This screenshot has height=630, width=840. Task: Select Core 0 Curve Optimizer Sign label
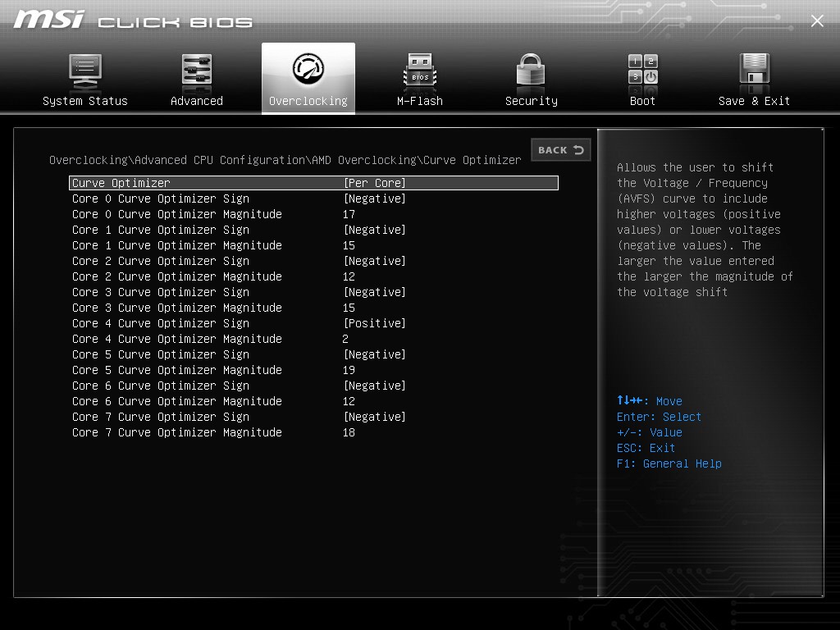point(161,199)
